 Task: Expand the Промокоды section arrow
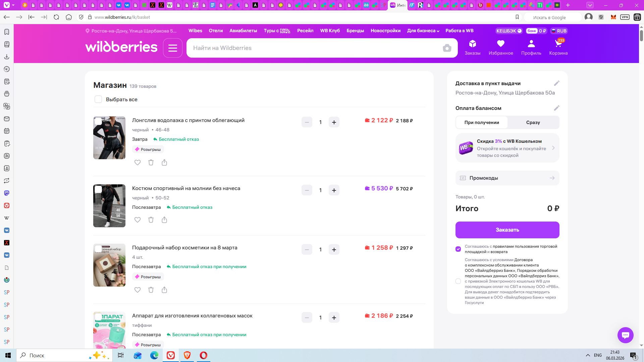tap(552, 178)
